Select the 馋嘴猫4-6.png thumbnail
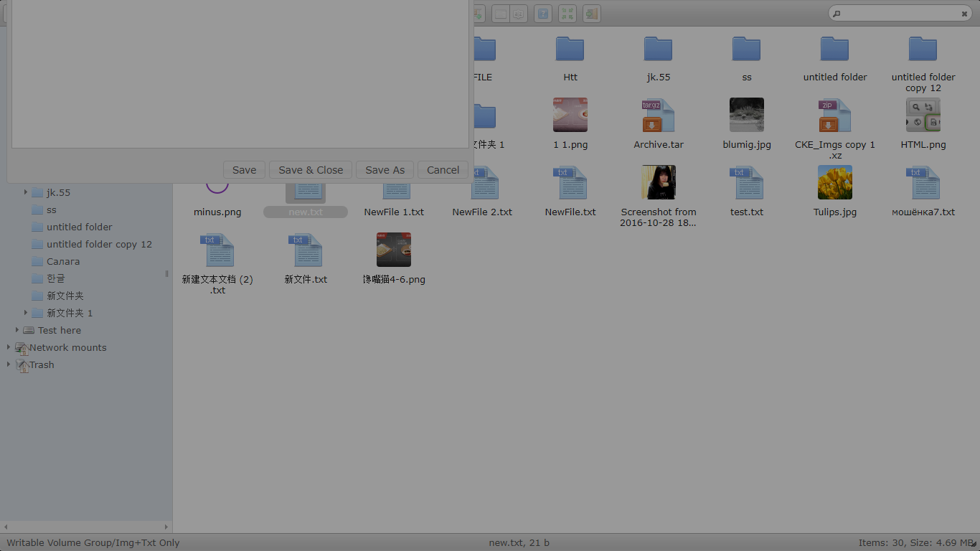Screen dimensions: 980x551 tap(394, 250)
